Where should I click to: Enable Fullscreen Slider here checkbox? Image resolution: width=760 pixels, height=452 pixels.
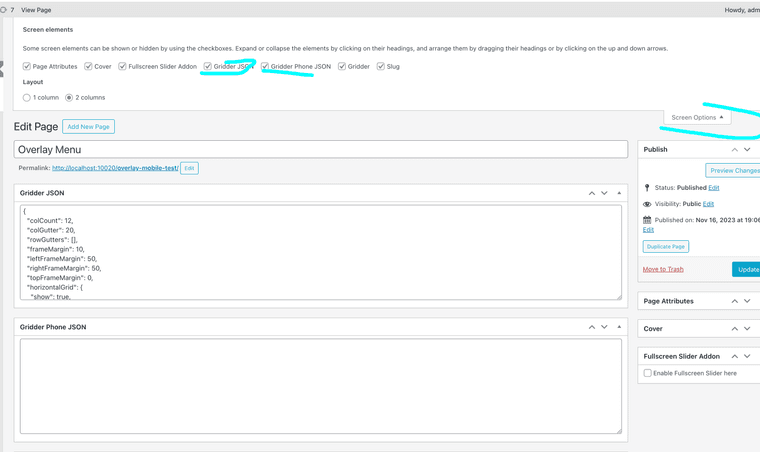click(x=648, y=373)
